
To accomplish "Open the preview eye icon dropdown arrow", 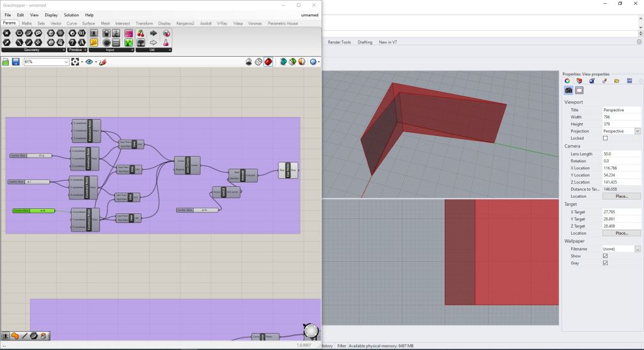I will coord(96,62).
